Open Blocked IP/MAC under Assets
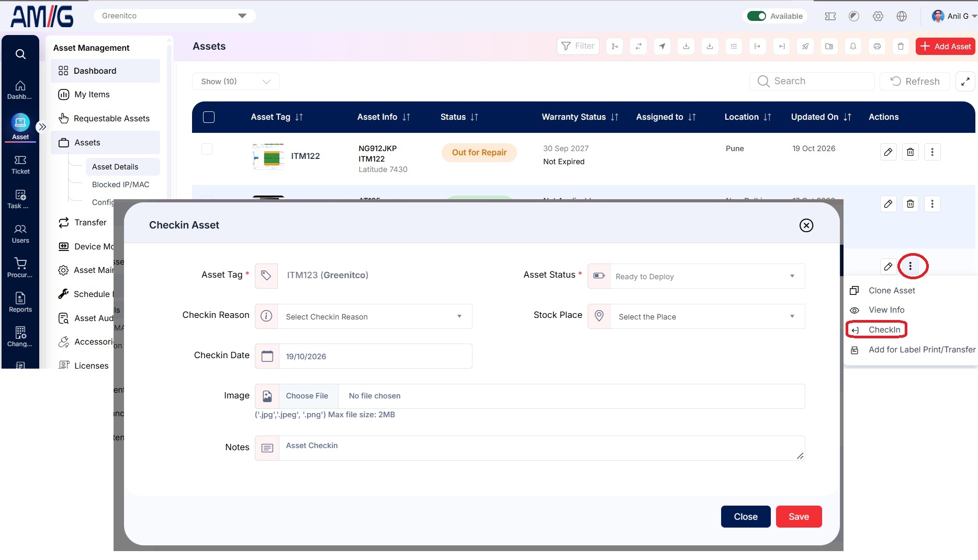 point(121,185)
